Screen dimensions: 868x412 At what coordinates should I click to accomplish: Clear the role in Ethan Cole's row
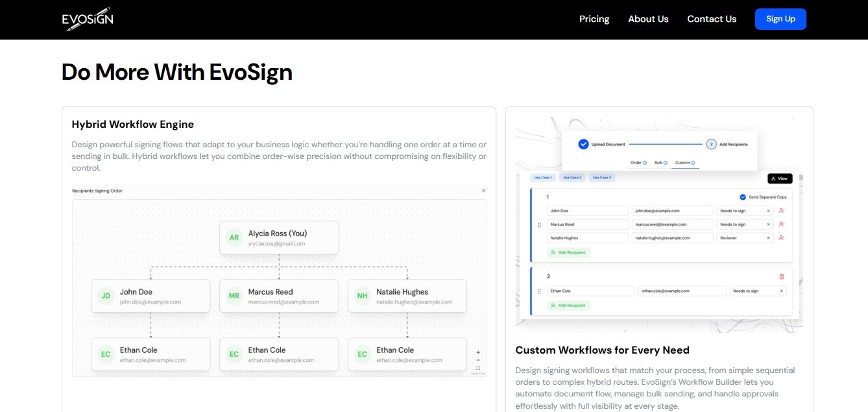click(782, 291)
